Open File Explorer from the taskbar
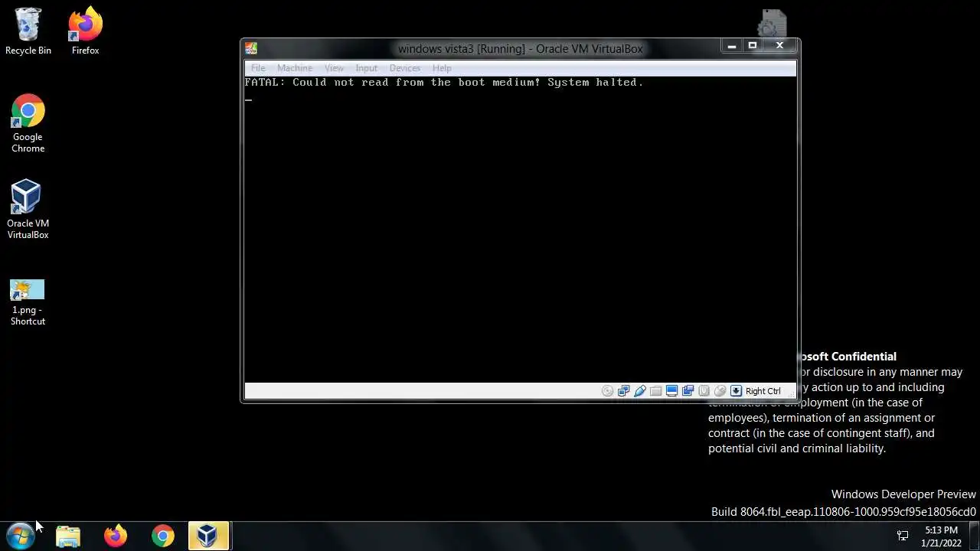This screenshot has width=980, height=551. tap(68, 536)
